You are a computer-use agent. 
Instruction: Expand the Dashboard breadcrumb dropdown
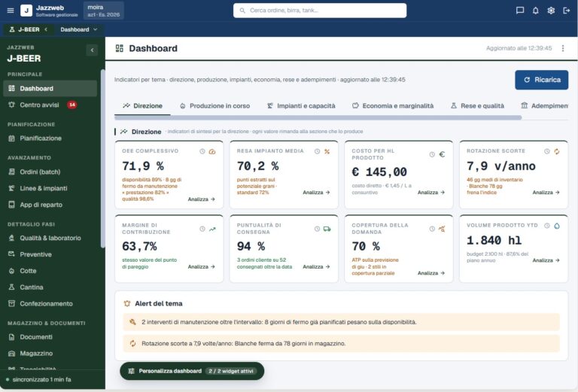78,29
